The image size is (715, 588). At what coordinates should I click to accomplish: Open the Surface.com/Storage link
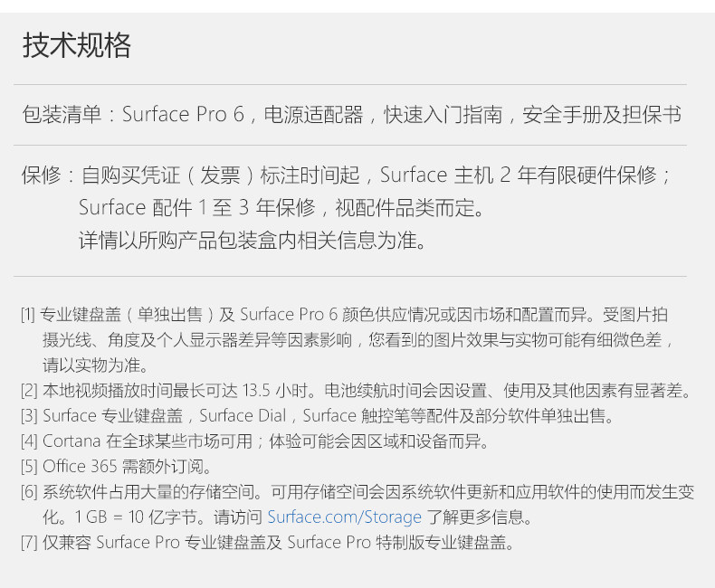point(344,517)
